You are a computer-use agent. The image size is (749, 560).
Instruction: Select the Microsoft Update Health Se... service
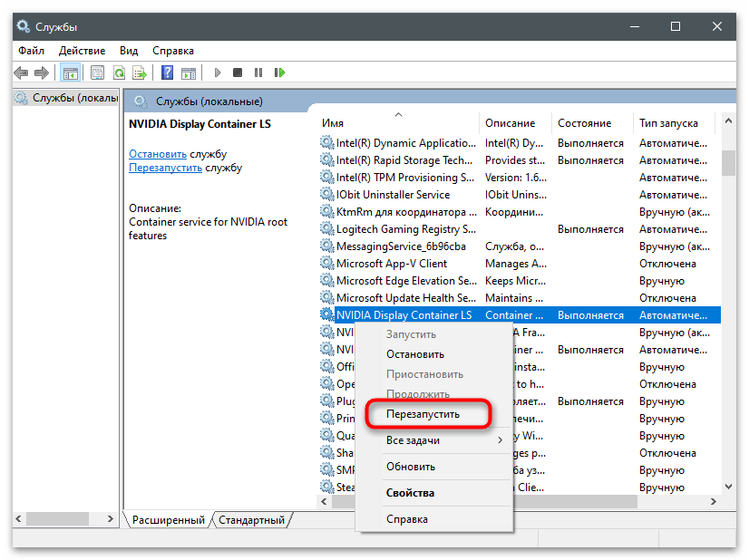[406, 297]
